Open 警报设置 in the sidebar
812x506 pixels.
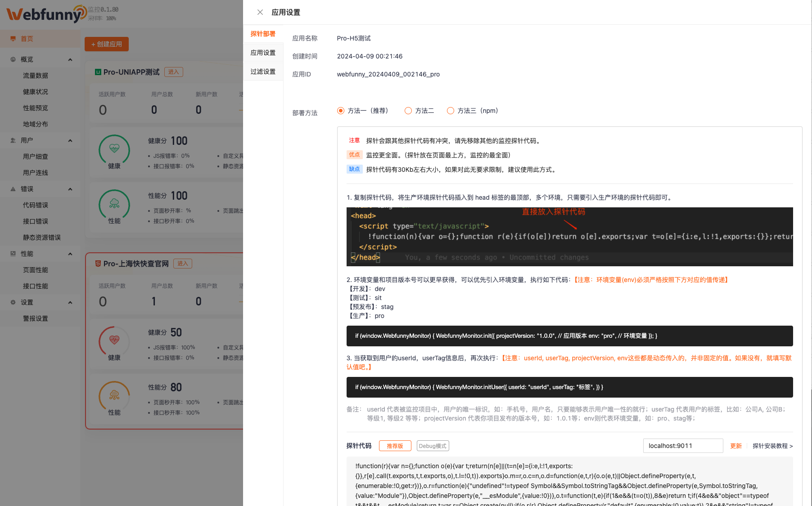36,318
